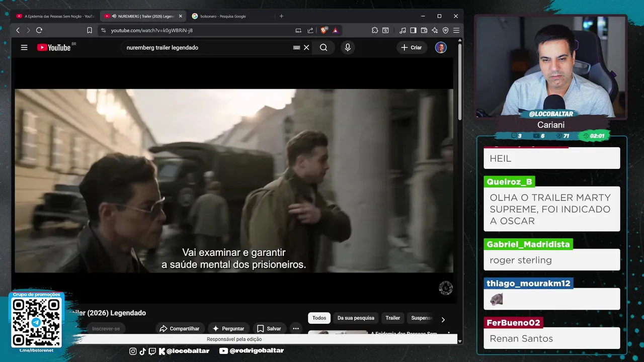Reload the YouTube page
644x362 pixels.
click(39, 30)
